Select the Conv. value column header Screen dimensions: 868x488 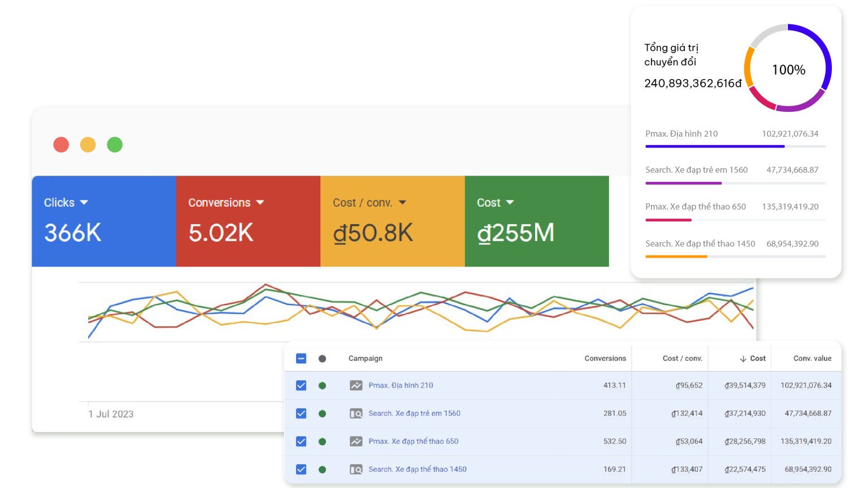coord(812,359)
